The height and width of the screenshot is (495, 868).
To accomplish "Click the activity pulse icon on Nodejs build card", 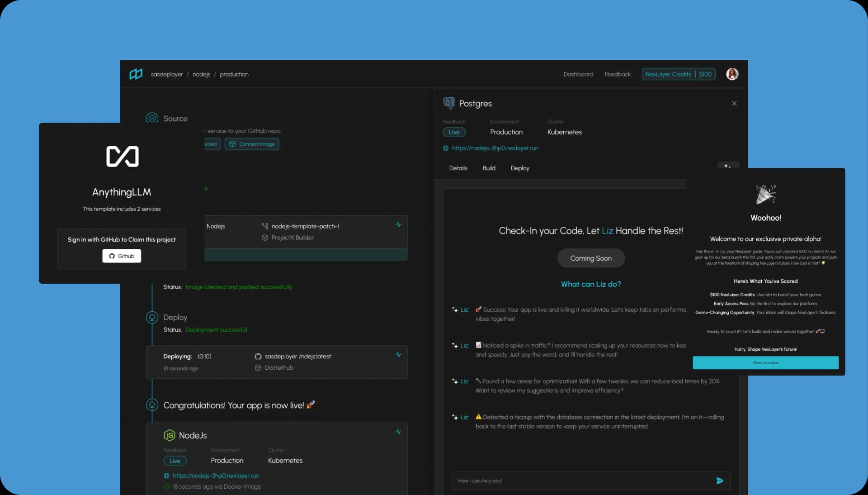I will click(x=398, y=224).
